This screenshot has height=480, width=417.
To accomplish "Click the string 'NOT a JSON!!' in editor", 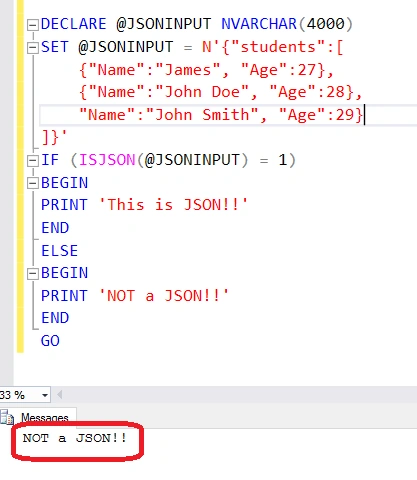I will tap(164, 296).
